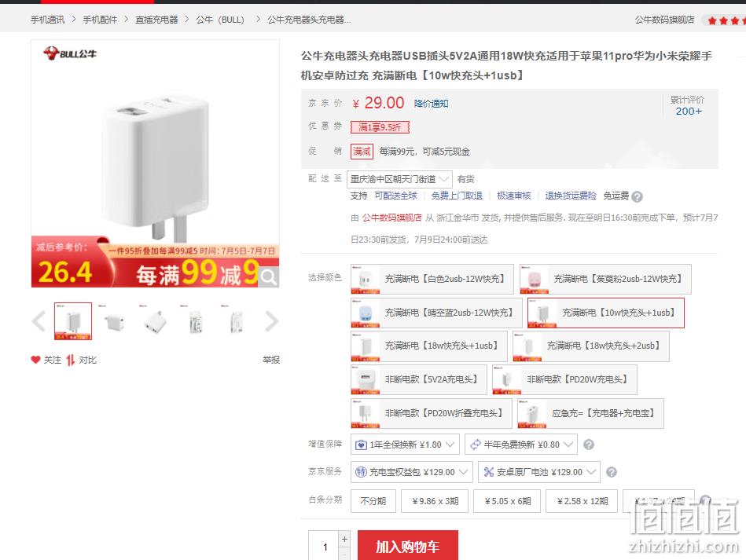Open the 充电宝权益包 ¥129.00 dropdown
The image size is (746, 560).
coord(412,472)
